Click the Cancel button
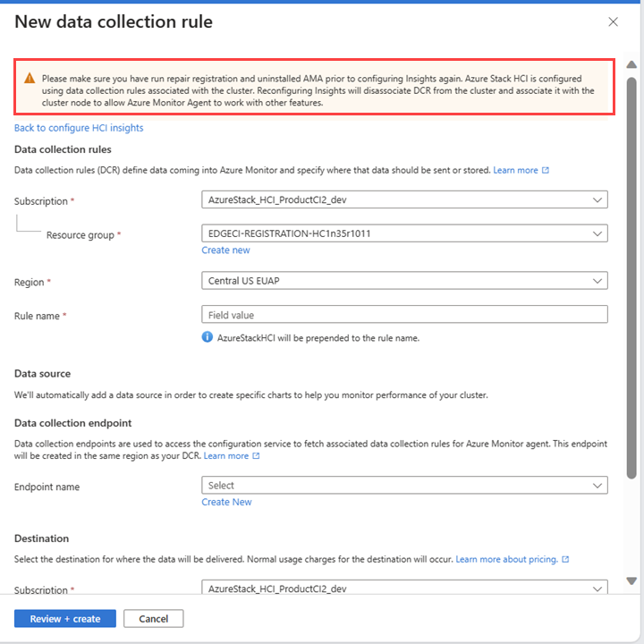The image size is (644, 644). 154,619
